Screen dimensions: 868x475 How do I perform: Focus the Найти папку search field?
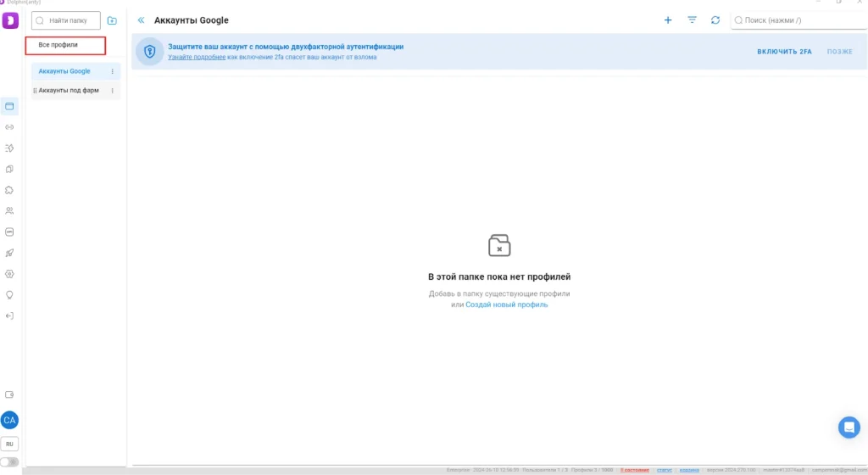66,20
